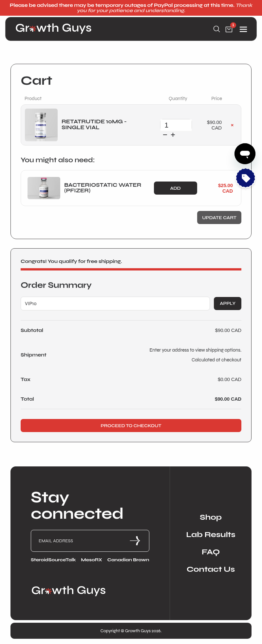
Task: Open the shopping cart icon
Action: [229, 29]
